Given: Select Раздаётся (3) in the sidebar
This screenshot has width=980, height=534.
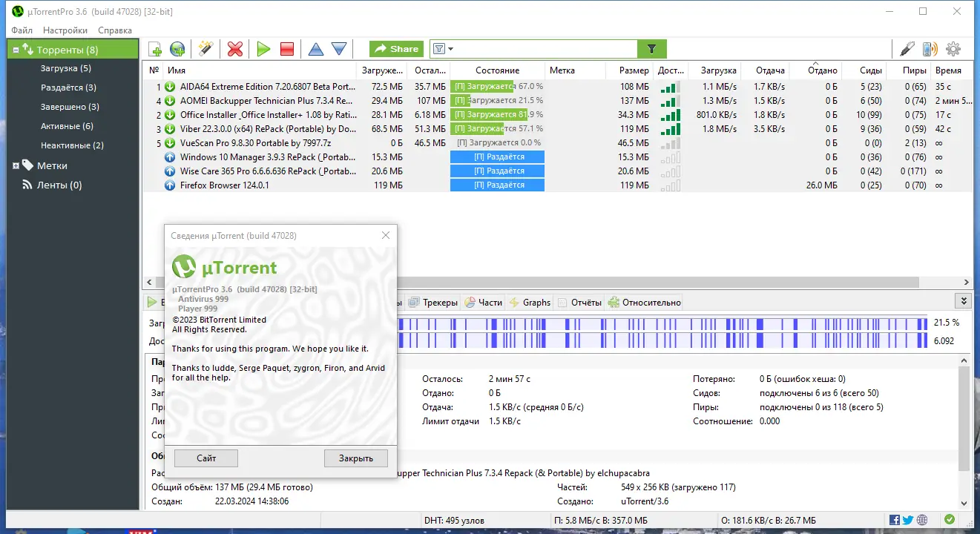Looking at the screenshot, I should pyautogui.click(x=68, y=88).
